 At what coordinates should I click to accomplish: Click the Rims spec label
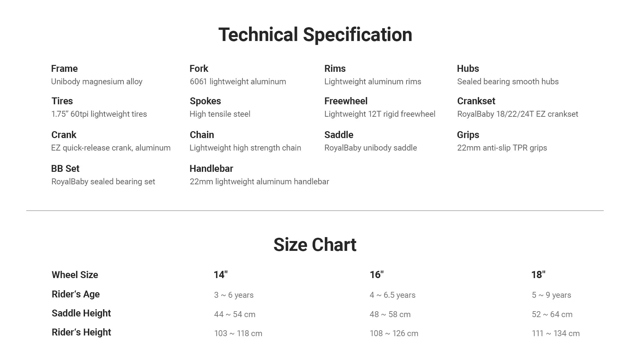pos(335,69)
